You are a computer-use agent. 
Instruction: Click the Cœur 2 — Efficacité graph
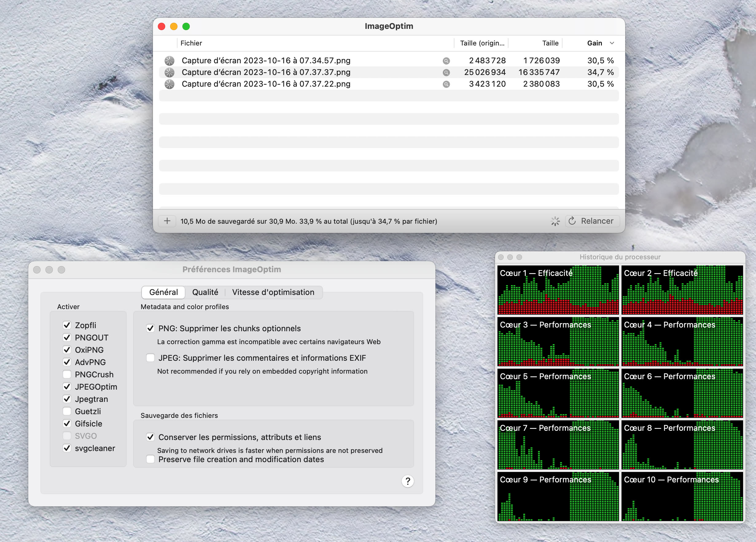click(682, 290)
